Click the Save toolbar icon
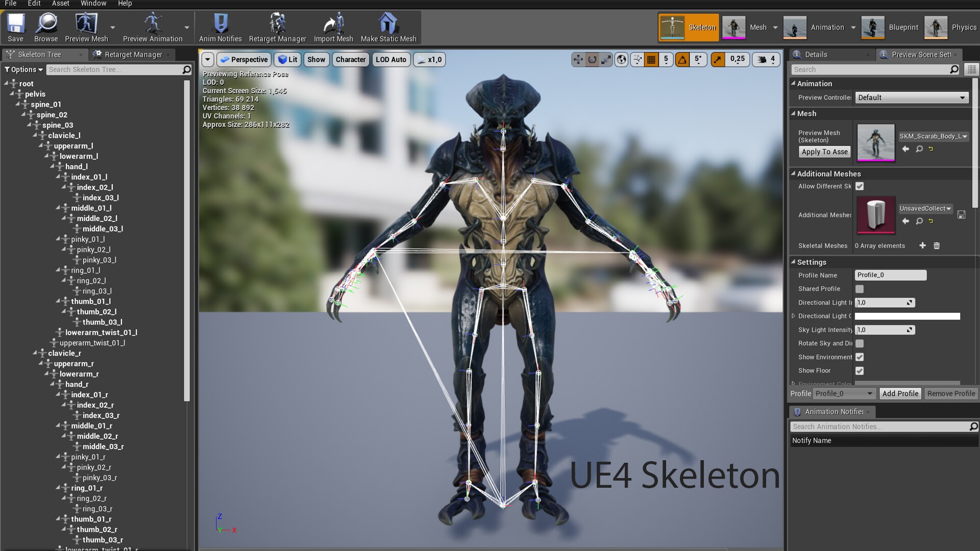 tap(15, 28)
